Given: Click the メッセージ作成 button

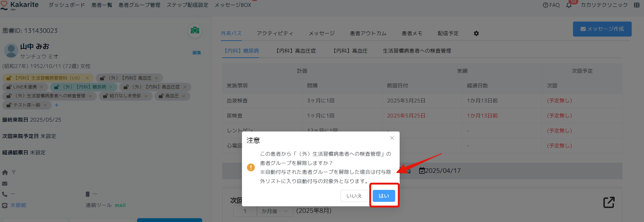Looking at the screenshot, I should point(602,29).
